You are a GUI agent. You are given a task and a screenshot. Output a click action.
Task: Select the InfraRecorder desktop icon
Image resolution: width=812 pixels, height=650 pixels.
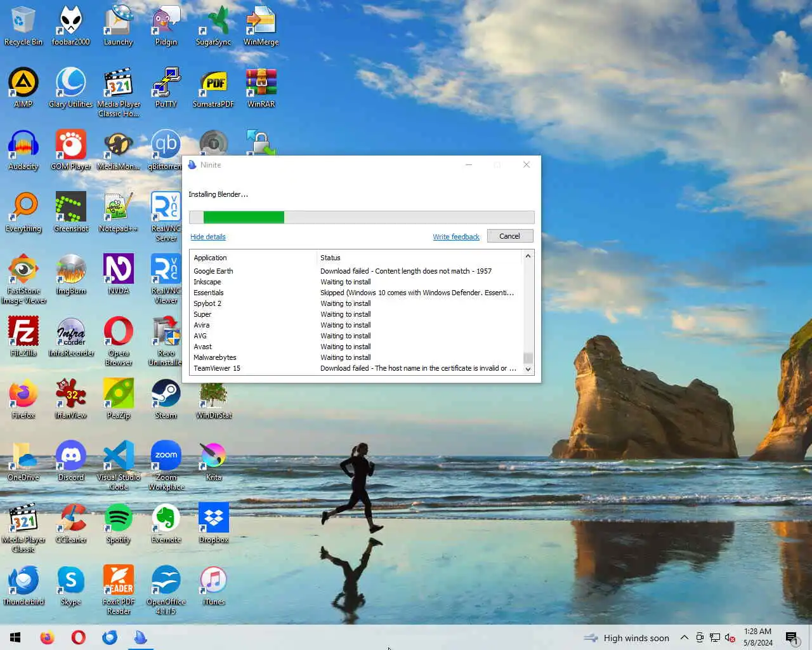[x=70, y=336]
